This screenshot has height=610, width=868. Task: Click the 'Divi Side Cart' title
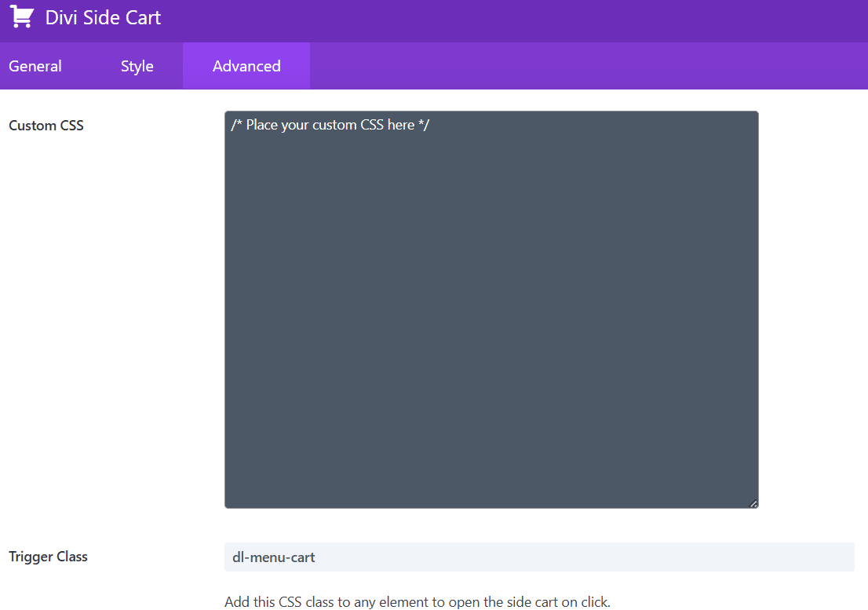pos(103,18)
